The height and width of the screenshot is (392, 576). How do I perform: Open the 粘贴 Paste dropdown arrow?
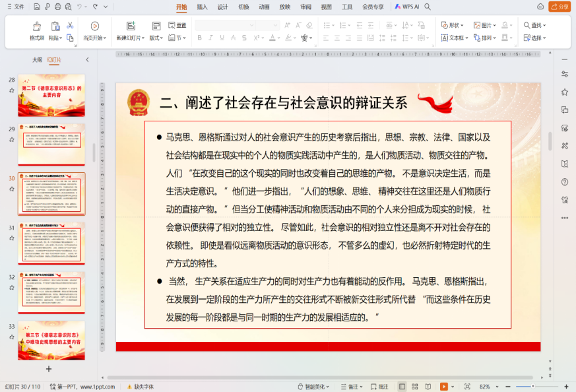point(61,38)
